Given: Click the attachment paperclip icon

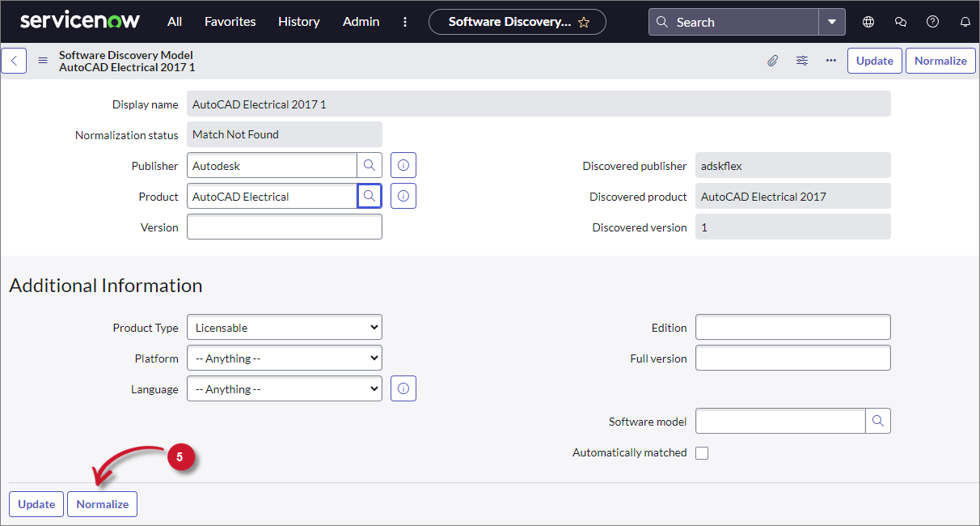Looking at the screenshot, I should [772, 61].
